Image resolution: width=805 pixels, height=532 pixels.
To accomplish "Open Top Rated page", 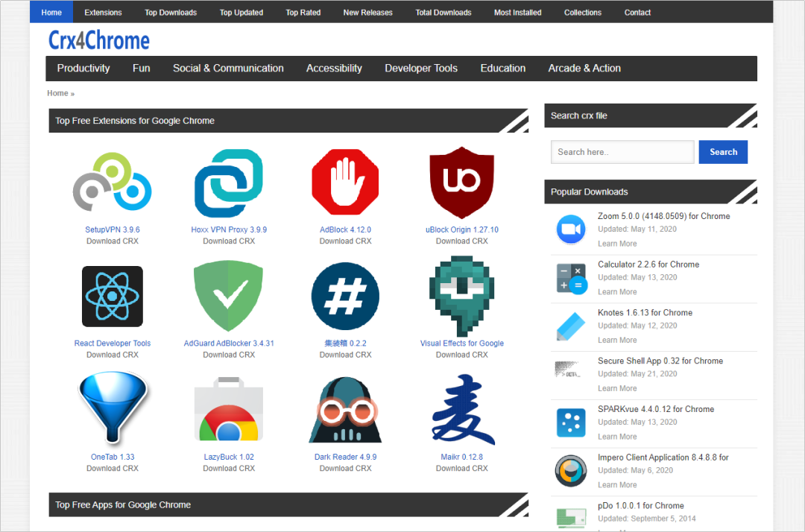I will (x=303, y=13).
